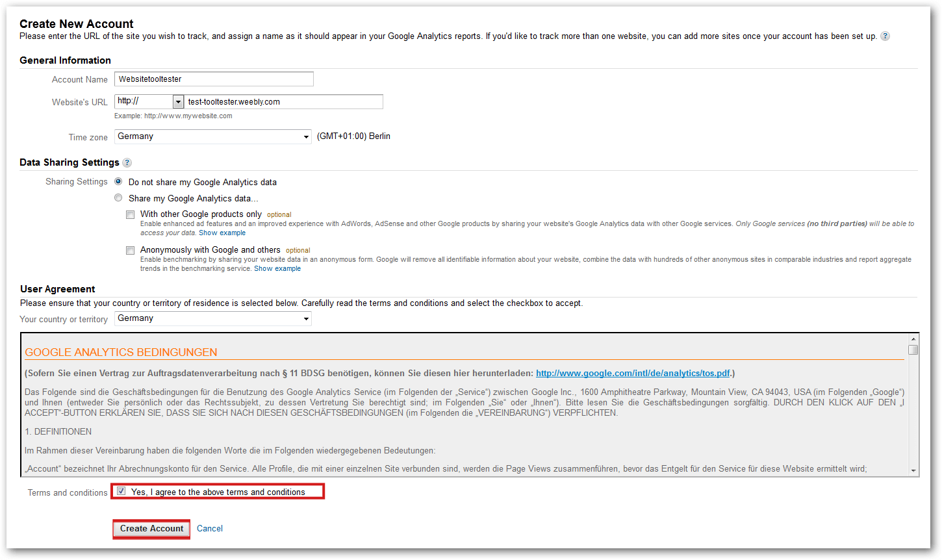Open the http:// protocol dropdown
The height and width of the screenshot is (560, 942).
(149, 101)
